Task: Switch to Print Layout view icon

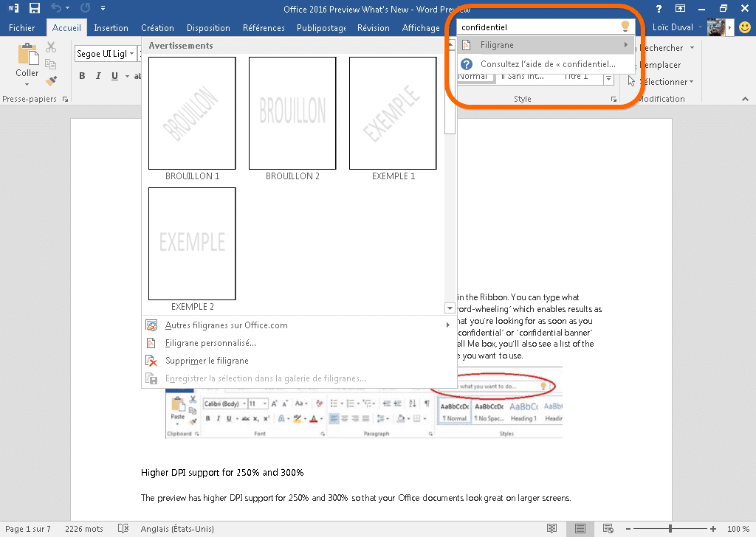Action: click(580, 528)
